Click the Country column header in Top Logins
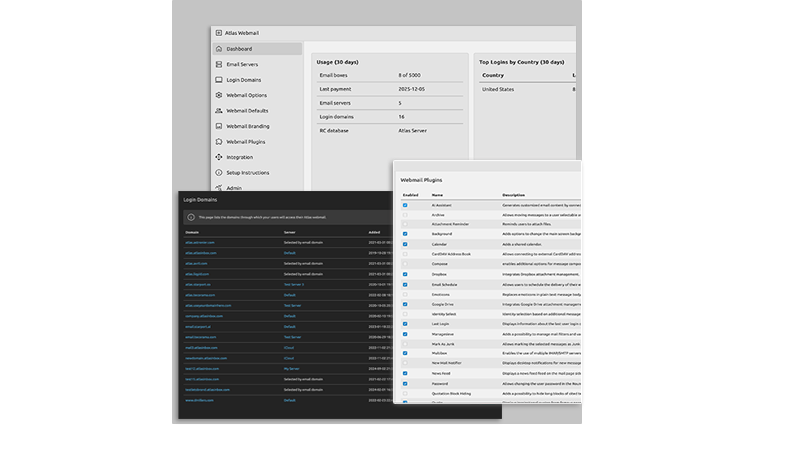Image resolution: width=787 pixels, height=462 pixels. [x=493, y=75]
